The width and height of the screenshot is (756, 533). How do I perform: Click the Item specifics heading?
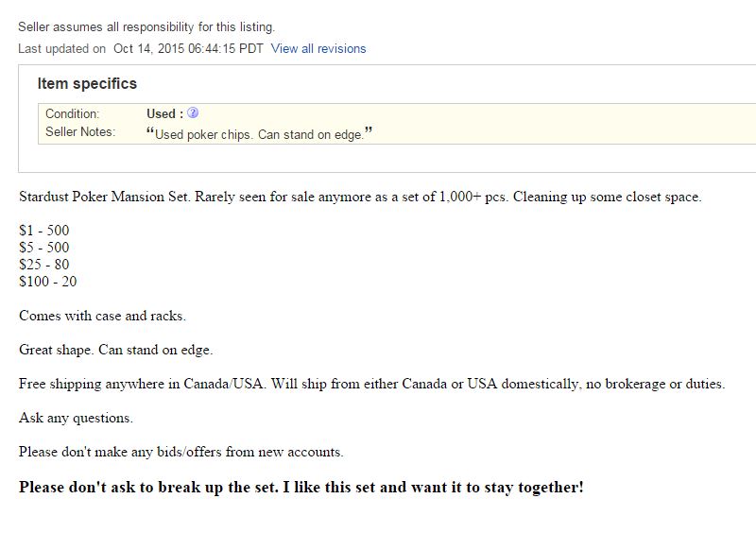tap(87, 83)
